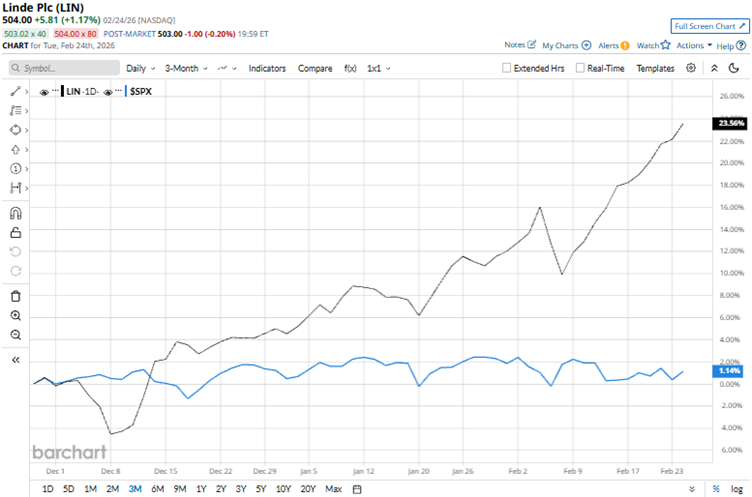Expand the bottom panel double-chevron
The image size is (752, 497).
[x=692, y=489]
